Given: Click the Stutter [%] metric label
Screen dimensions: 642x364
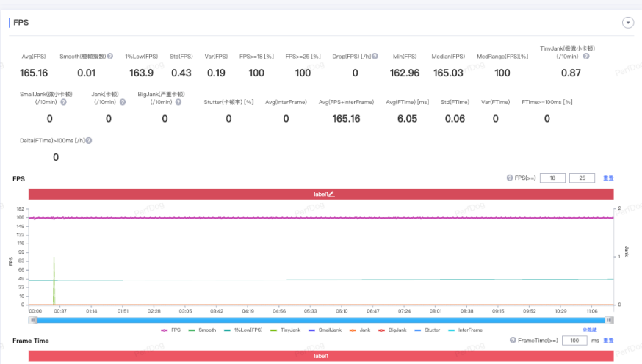Looking at the screenshot, I should click(x=228, y=102).
